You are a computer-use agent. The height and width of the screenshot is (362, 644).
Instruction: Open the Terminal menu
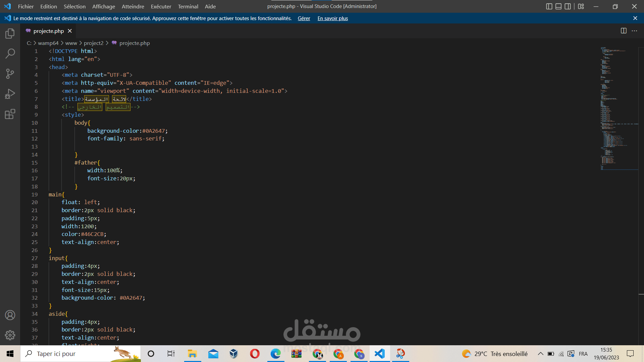coord(188,6)
